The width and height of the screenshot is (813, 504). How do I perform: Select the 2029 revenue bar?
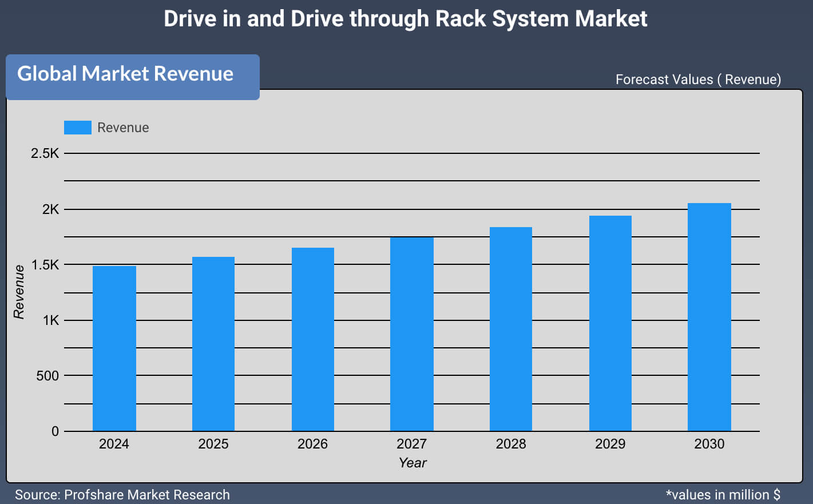tap(610, 323)
